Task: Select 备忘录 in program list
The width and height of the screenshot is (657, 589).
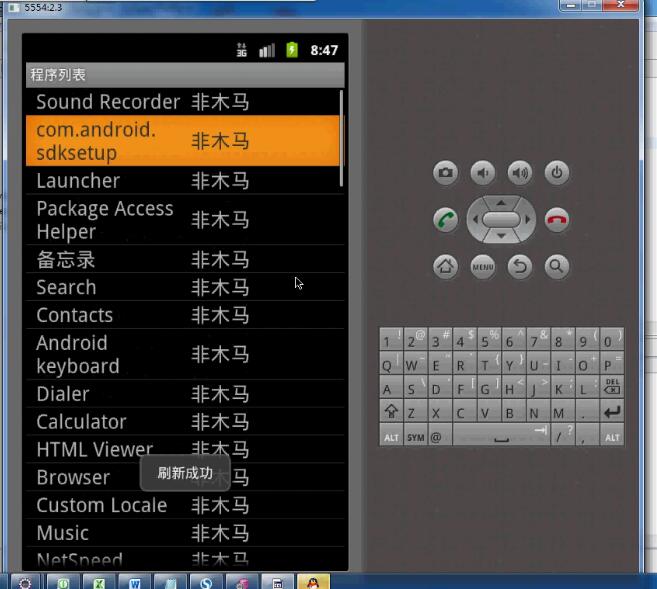Action: [185, 259]
